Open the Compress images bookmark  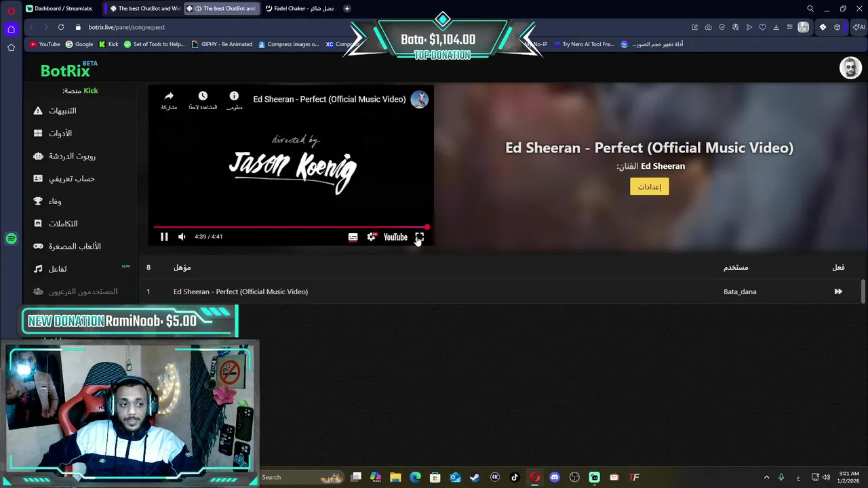288,44
